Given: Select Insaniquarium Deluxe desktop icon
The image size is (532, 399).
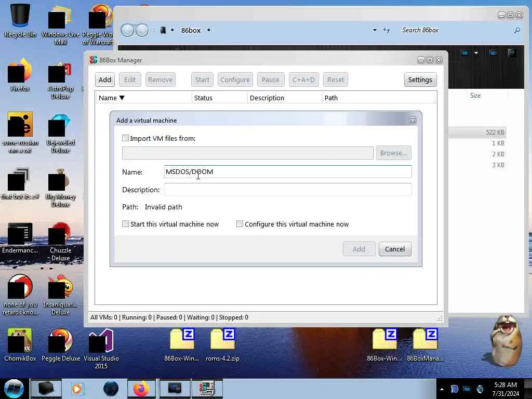Looking at the screenshot, I should pyautogui.click(x=60, y=295).
